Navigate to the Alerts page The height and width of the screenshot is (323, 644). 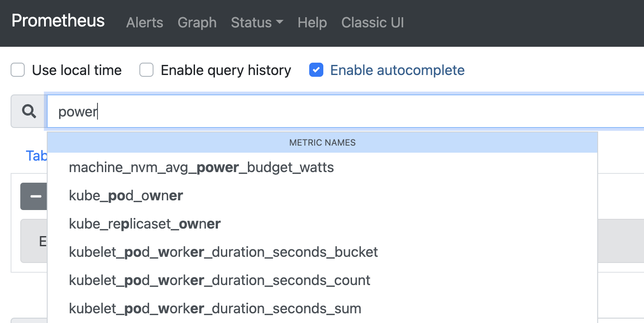(x=144, y=23)
